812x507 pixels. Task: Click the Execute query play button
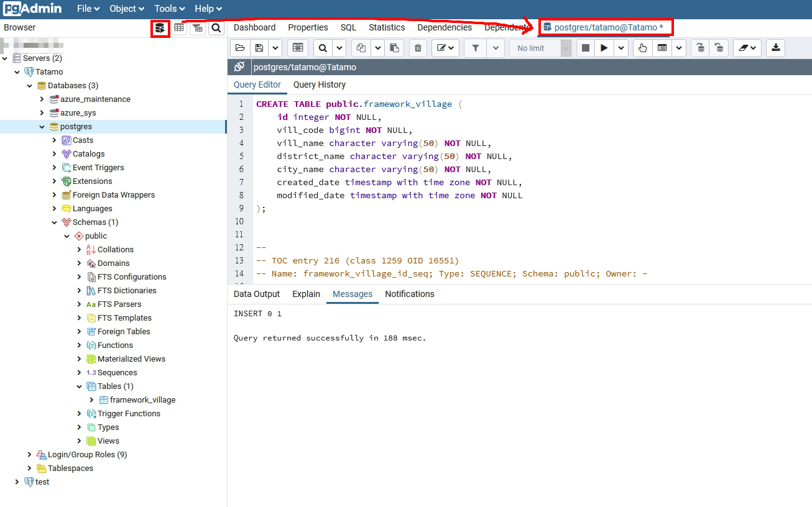[604, 48]
